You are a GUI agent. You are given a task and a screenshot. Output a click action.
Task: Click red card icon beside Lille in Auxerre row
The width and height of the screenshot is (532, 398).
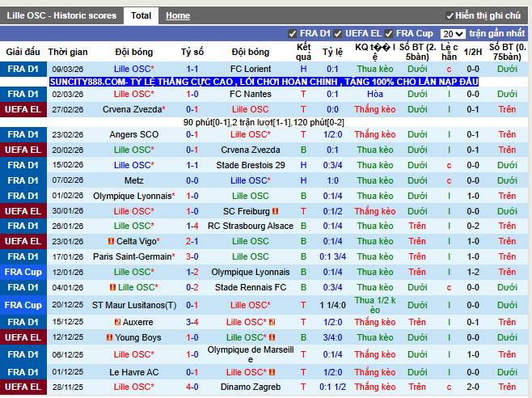coord(272,322)
